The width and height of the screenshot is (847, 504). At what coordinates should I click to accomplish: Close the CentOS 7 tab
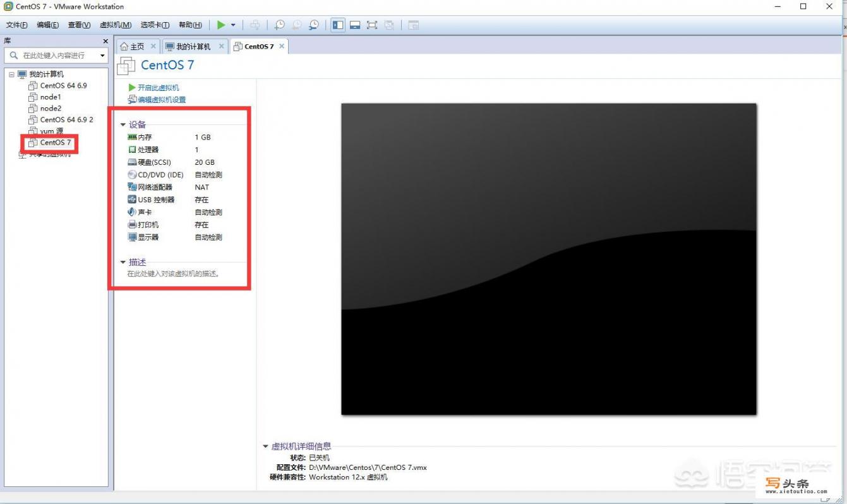pos(282,46)
